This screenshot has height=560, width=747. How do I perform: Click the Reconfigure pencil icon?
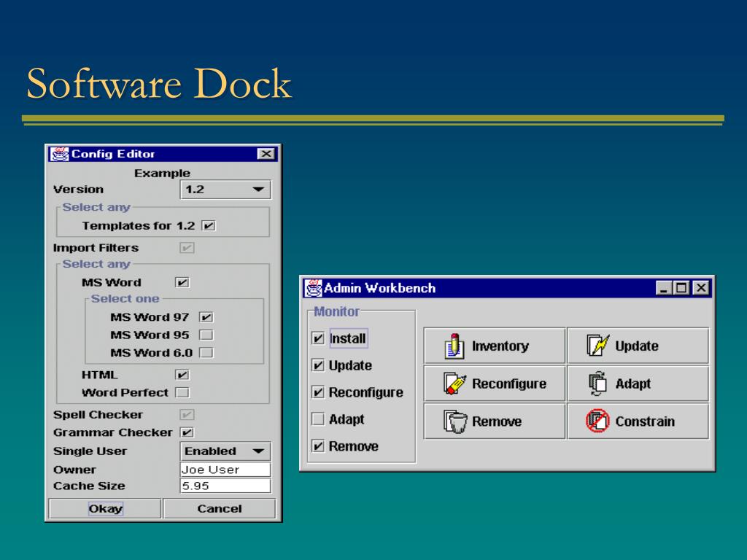tap(454, 384)
